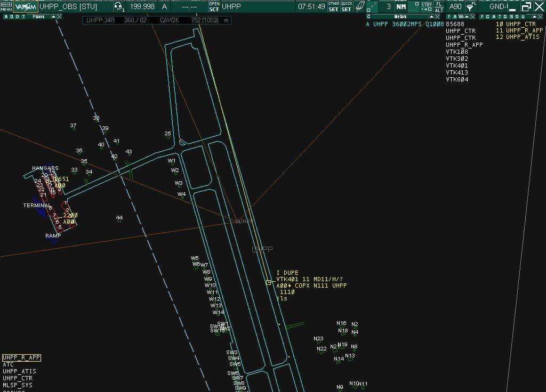Open the headset voice communication icon
Screen dimensions: 546x392
pyautogui.click(x=119, y=6)
